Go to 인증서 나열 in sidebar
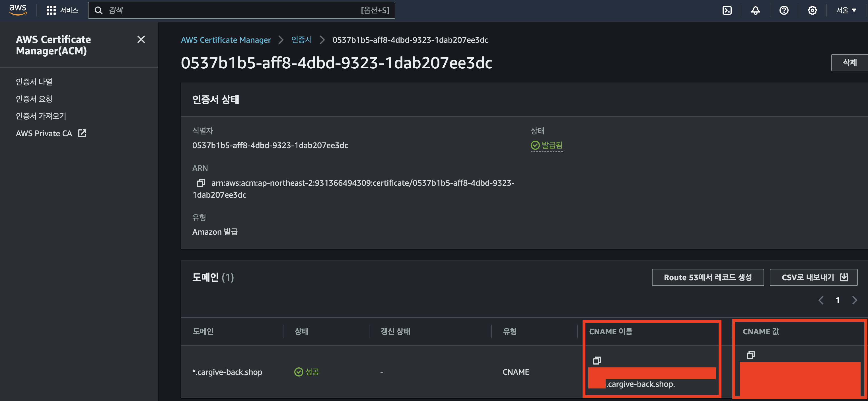This screenshot has height=401, width=868. click(34, 82)
